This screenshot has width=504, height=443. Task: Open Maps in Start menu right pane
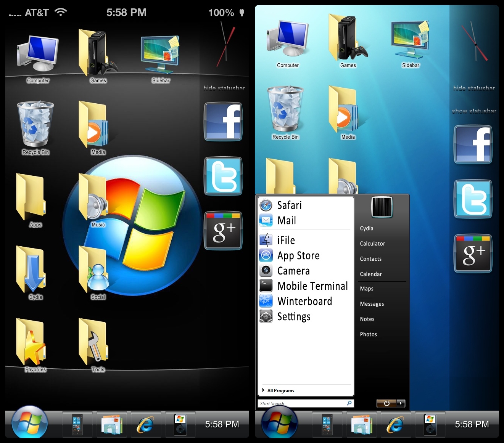pos(367,289)
